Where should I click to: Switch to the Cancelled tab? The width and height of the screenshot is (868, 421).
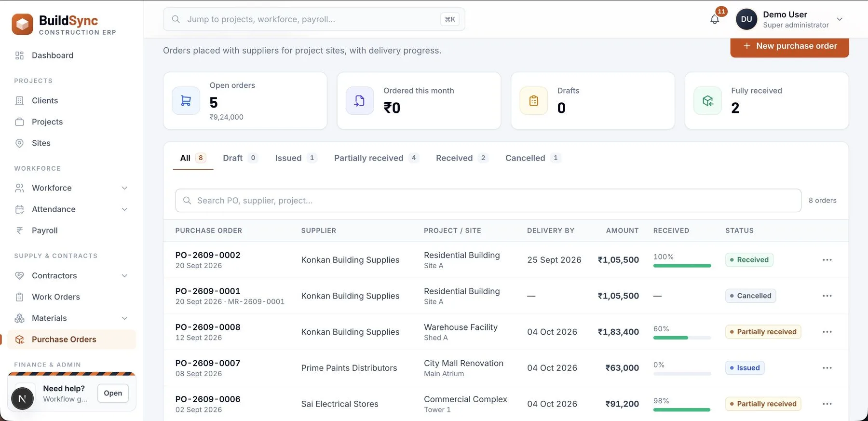(x=533, y=158)
